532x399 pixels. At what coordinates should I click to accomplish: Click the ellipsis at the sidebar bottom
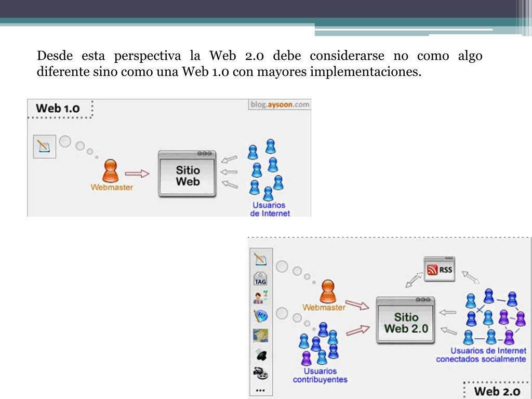(260, 391)
